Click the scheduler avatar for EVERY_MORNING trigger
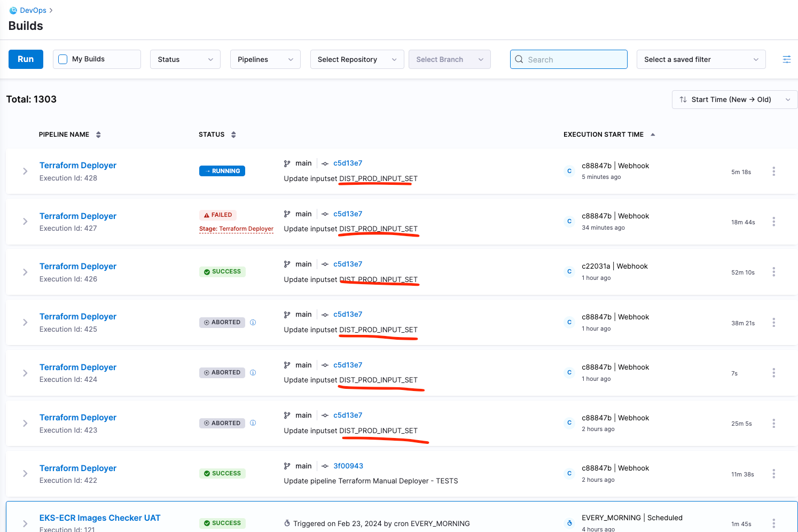The width and height of the screenshot is (798, 532). click(569, 523)
